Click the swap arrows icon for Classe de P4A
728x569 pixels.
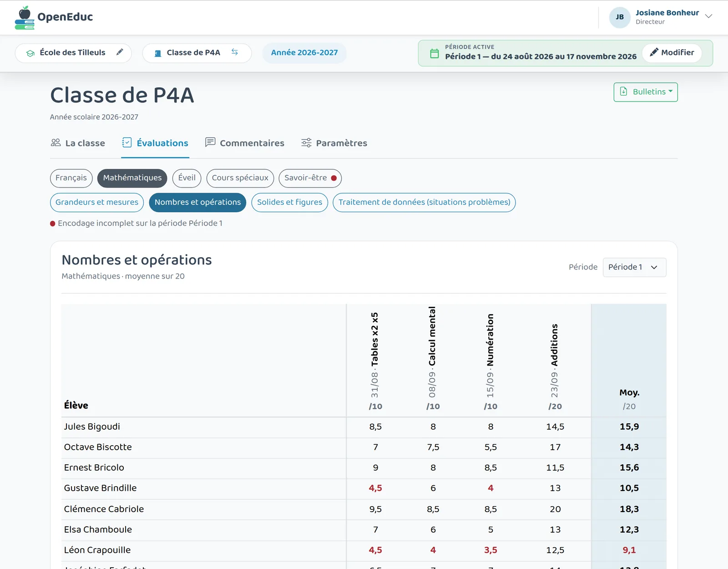coord(235,52)
